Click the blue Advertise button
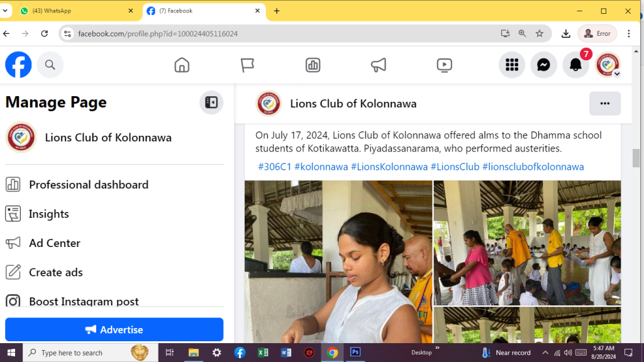Screen dimensions: 644x362 pyautogui.click(x=114, y=329)
